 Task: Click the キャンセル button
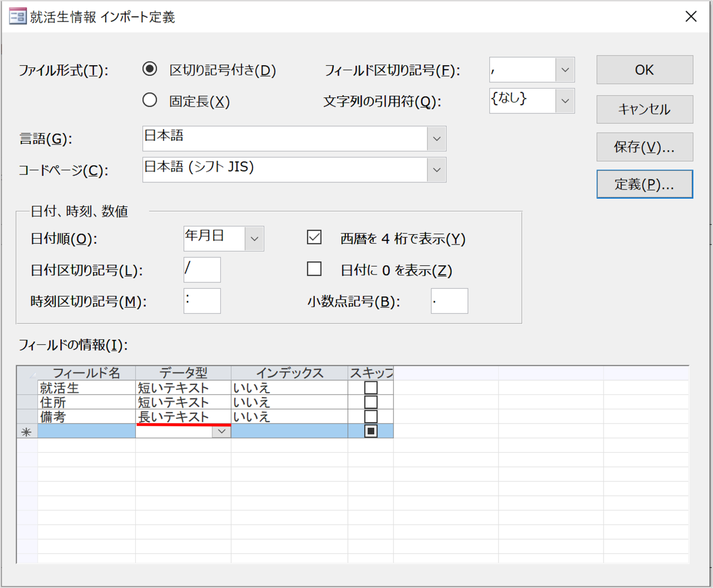[645, 110]
